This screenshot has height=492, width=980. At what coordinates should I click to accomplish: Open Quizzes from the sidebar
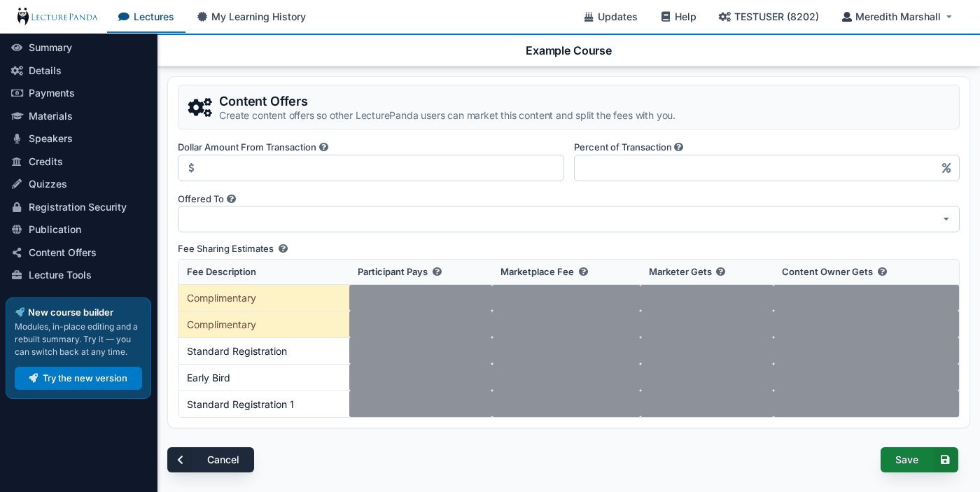click(x=78, y=184)
